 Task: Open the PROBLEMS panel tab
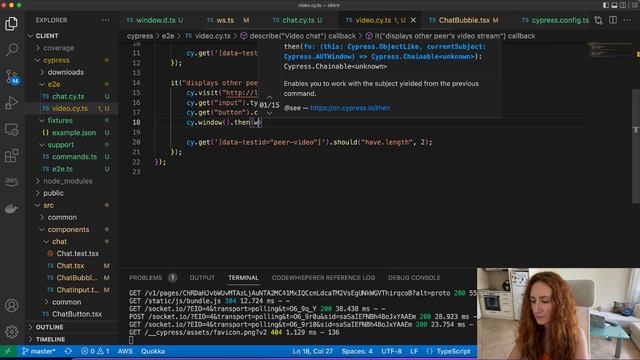click(153, 278)
